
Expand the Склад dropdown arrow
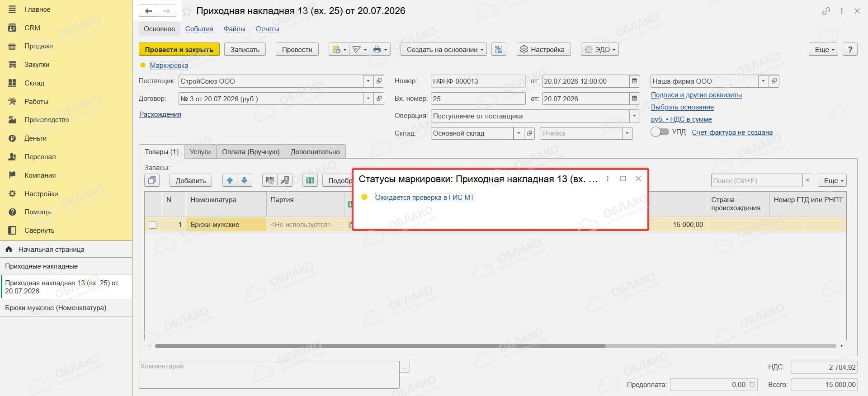point(519,133)
